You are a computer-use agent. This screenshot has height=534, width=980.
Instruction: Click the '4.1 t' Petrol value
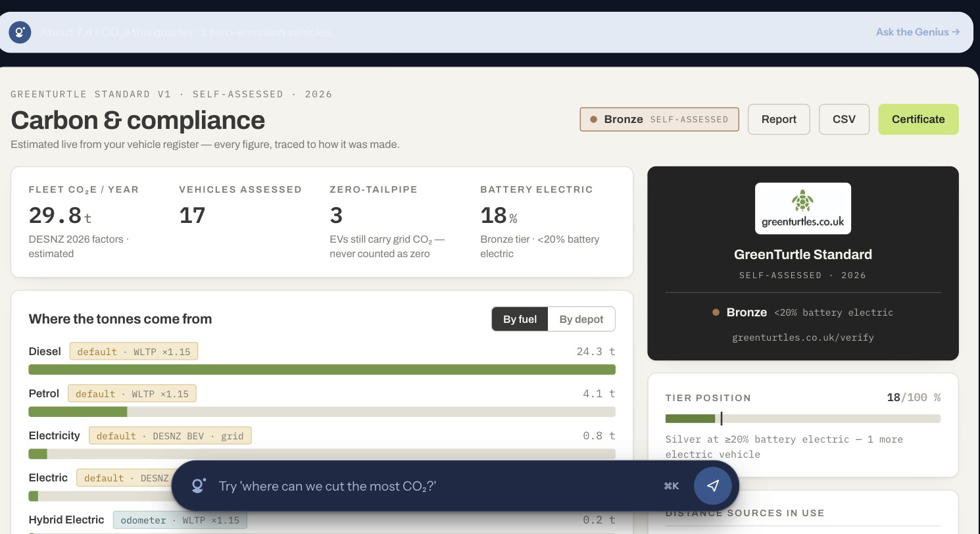pyautogui.click(x=599, y=393)
